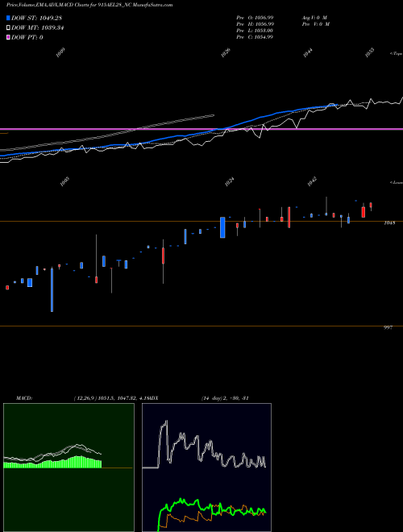Click the blue DOW ST legend swatch

(8, 18)
